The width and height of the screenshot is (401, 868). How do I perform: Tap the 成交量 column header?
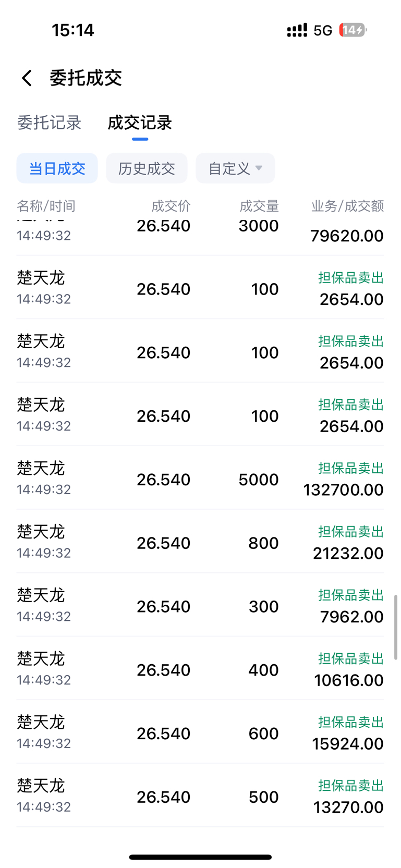point(259,206)
